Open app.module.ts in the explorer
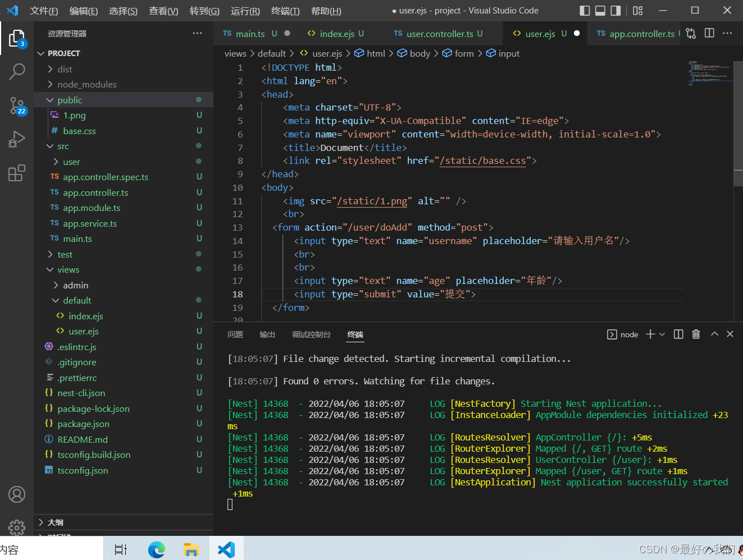The image size is (743, 560). pos(124,208)
